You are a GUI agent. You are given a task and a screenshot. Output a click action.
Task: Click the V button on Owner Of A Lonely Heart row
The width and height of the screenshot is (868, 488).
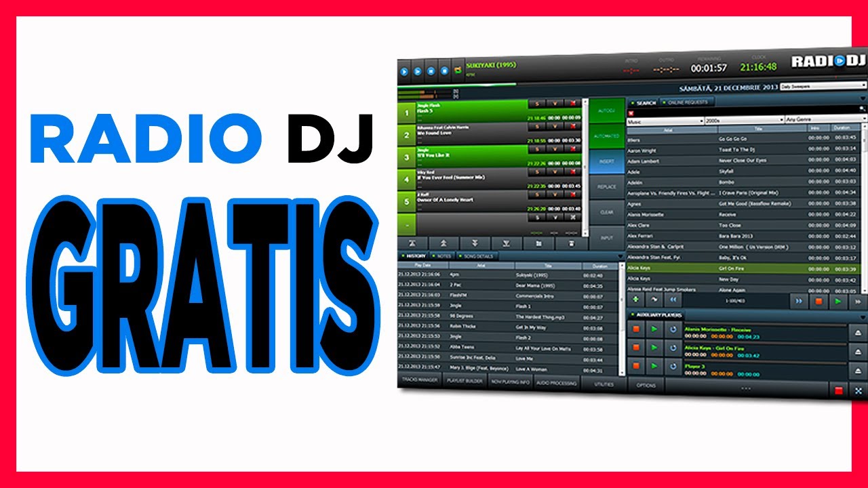click(x=555, y=195)
